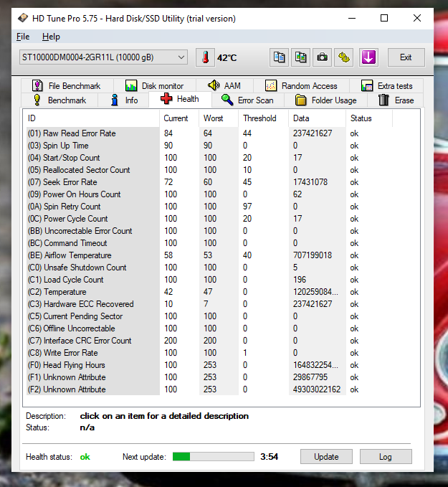The width and height of the screenshot is (448, 487).
Task: Select the (05) Reallocated Sector Count row
Action: (209, 170)
